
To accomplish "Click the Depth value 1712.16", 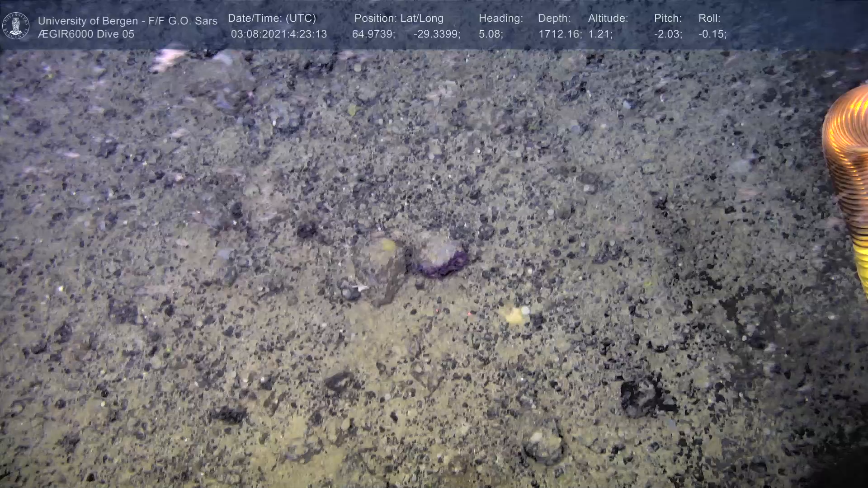I will [x=559, y=34].
